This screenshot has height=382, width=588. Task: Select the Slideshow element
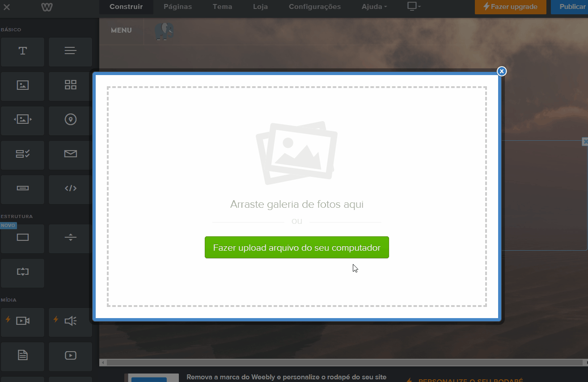(x=23, y=121)
